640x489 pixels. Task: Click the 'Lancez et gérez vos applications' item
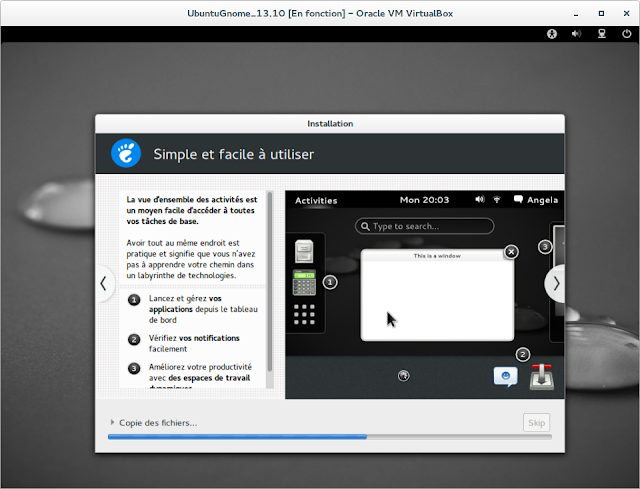pos(203,309)
